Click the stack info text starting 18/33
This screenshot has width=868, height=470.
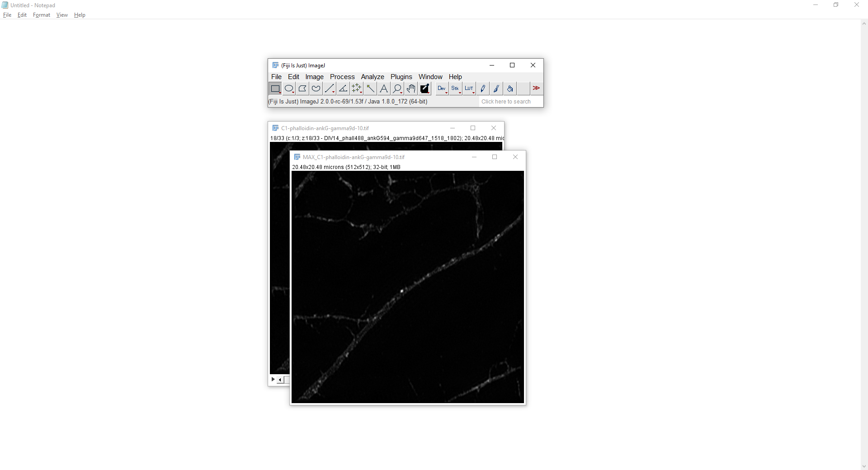387,138
